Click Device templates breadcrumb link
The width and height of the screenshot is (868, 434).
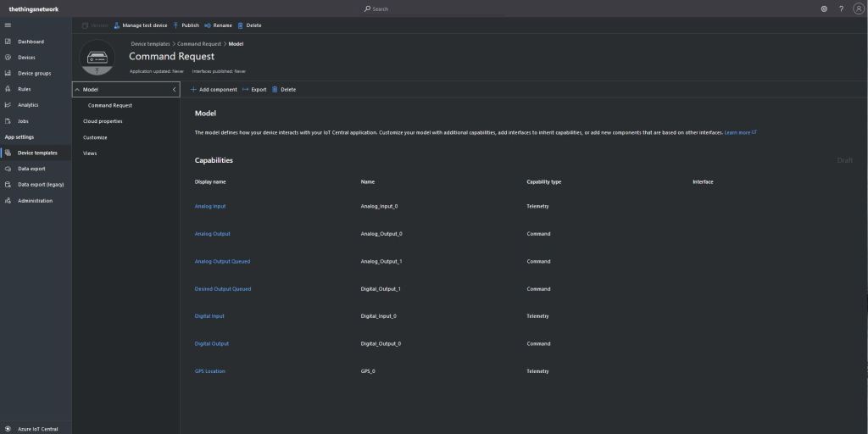pyautogui.click(x=150, y=43)
